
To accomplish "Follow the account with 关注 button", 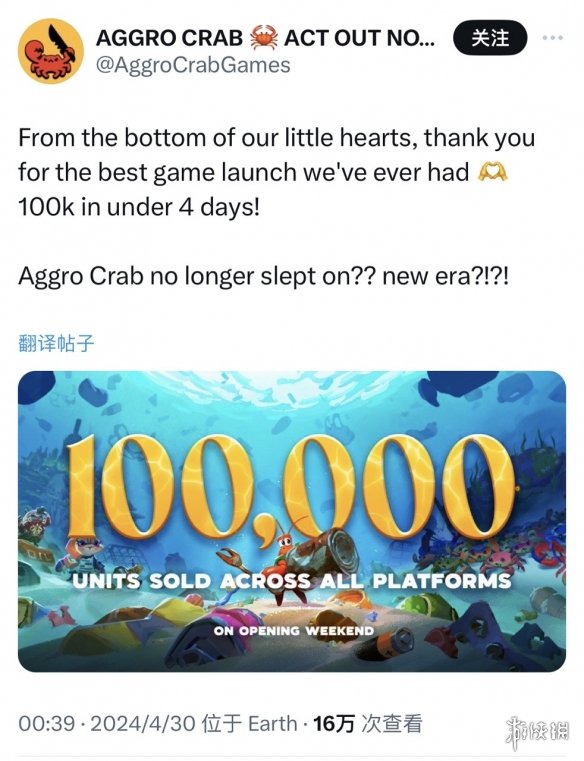I will (490, 38).
